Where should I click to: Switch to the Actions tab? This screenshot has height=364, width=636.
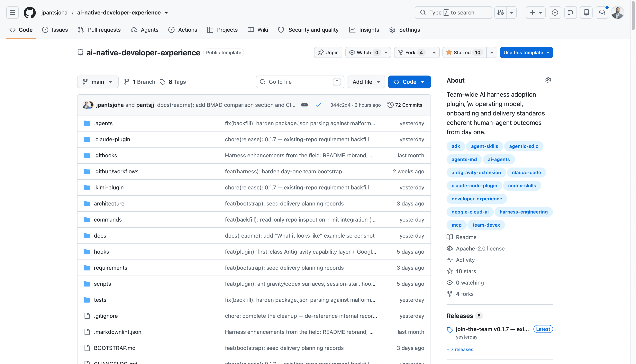point(183,30)
